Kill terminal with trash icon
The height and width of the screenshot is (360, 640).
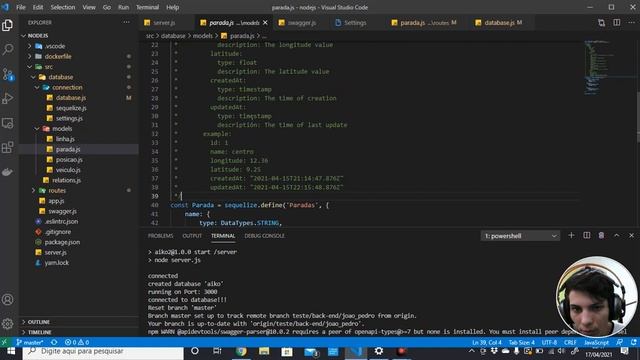click(601, 236)
